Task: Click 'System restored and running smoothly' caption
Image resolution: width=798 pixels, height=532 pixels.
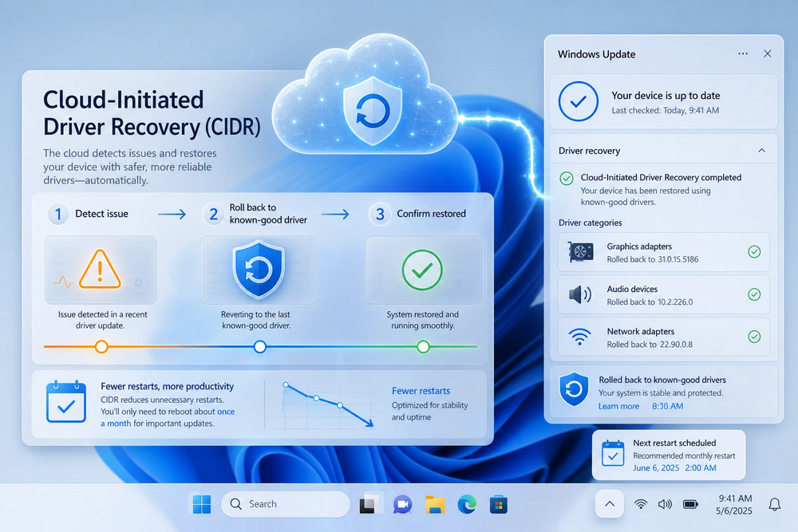Action: tap(422, 320)
